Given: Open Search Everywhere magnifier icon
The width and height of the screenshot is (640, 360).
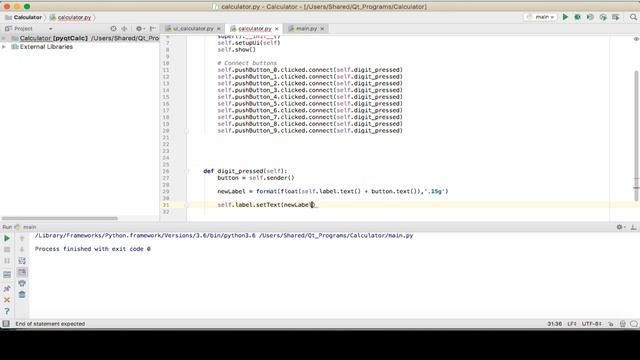Looking at the screenshot, I should click(633, 17).
